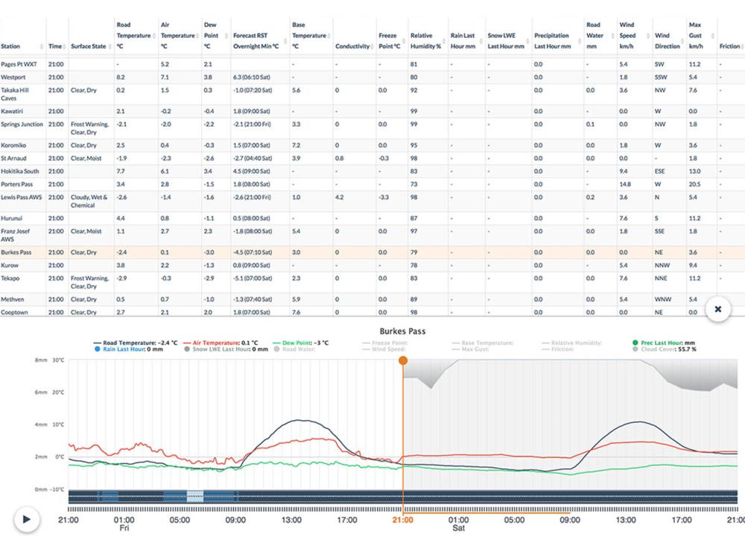This screenshot has height=560, width=745.
Task: Show the Freeze Point series in legend
Action: tap(387, 343)
